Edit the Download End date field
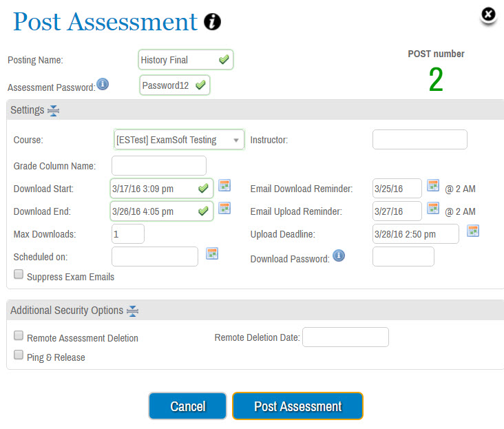 pyautogui.click(x=162, y=211)
